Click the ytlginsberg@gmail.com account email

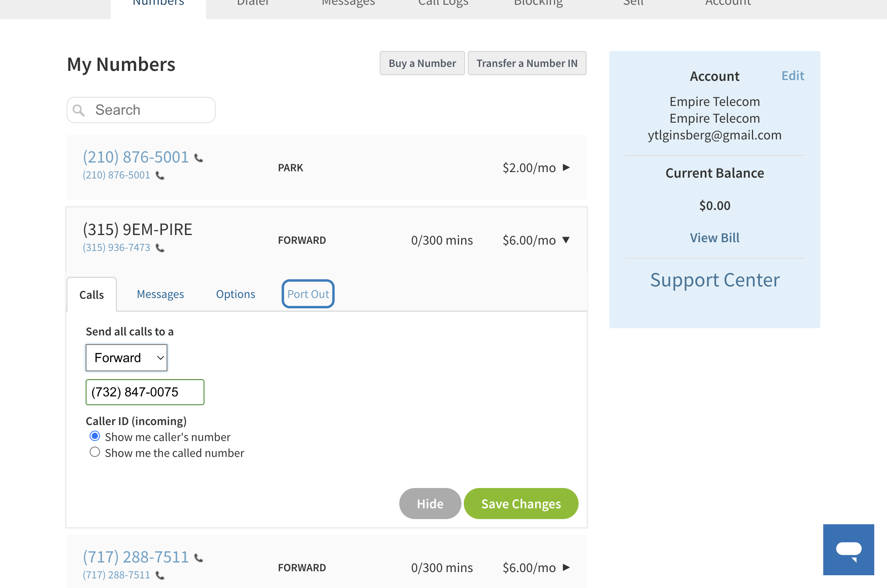pos(714,135)
